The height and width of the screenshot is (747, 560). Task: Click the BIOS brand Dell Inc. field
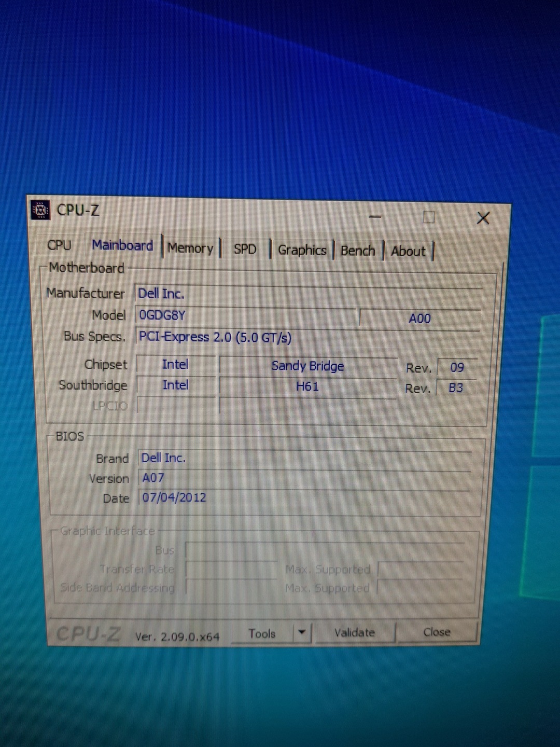point(305,459)
